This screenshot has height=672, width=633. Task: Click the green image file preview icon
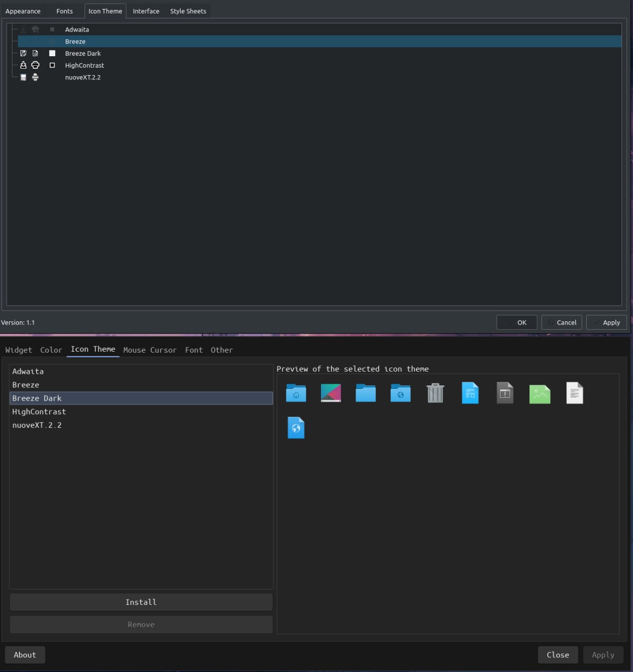[540, 394]
